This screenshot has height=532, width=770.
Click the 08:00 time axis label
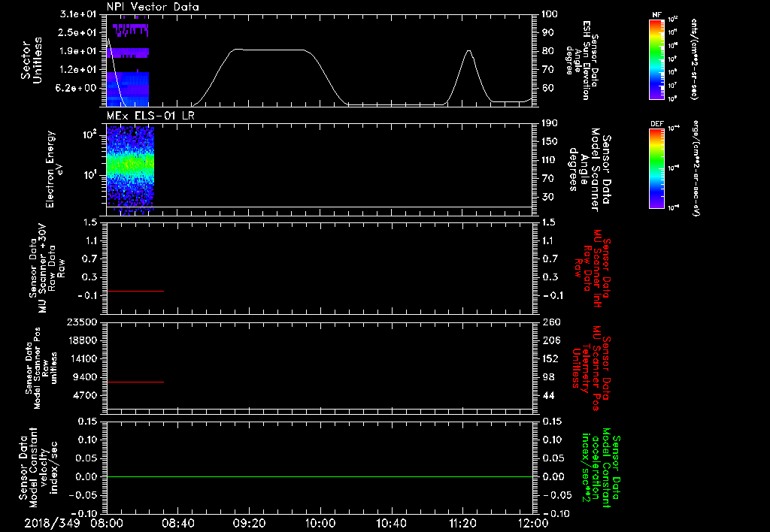[x=107, y=523]
